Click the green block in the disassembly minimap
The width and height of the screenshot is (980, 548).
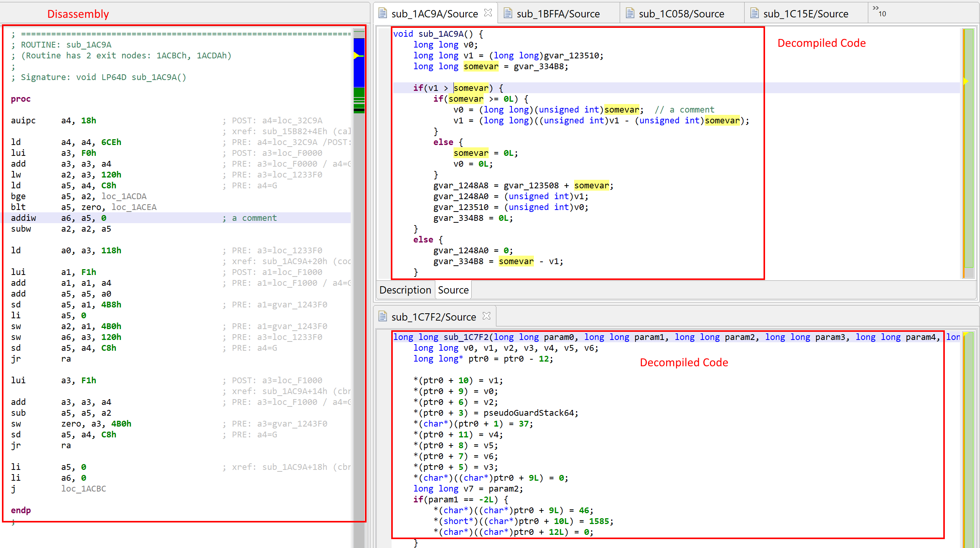coord(359,93)
